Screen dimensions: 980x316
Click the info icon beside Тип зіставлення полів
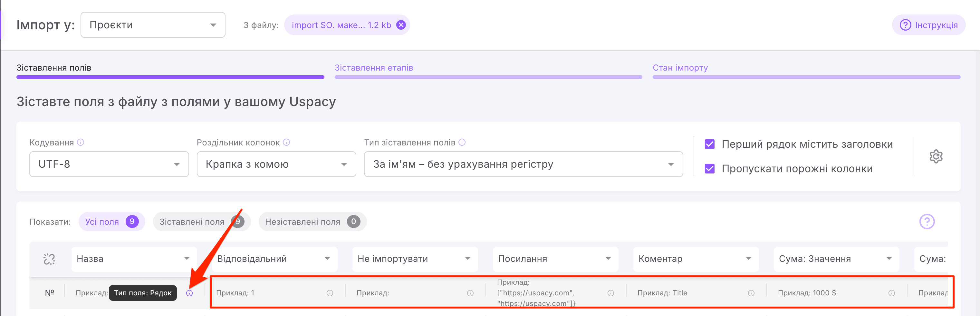point(462,143)
